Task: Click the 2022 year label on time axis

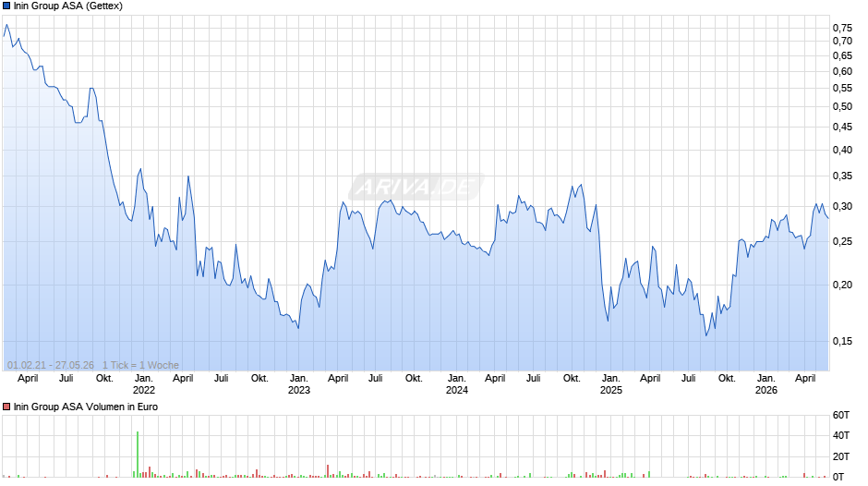Action: pyautogui.click(x=143, y=390)
